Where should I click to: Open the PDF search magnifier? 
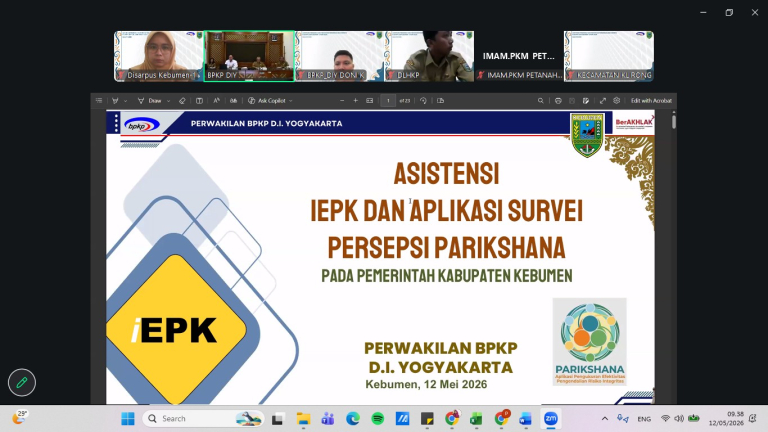click(541, 100)
